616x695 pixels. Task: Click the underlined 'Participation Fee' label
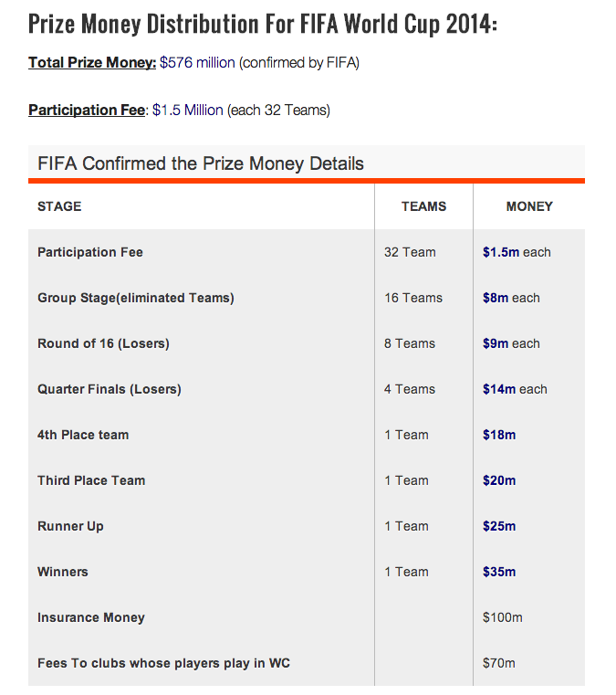coord(88,111)
